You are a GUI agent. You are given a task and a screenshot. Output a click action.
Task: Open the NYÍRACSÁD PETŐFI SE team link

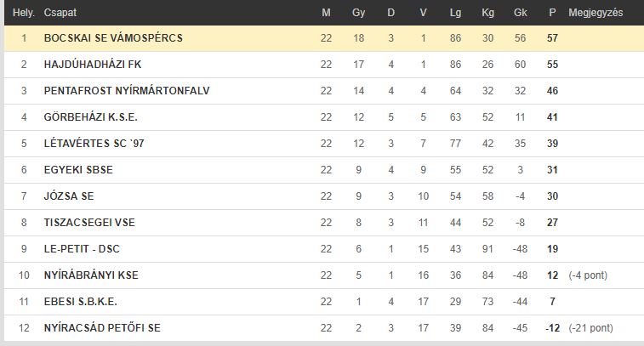coord(102,328)
